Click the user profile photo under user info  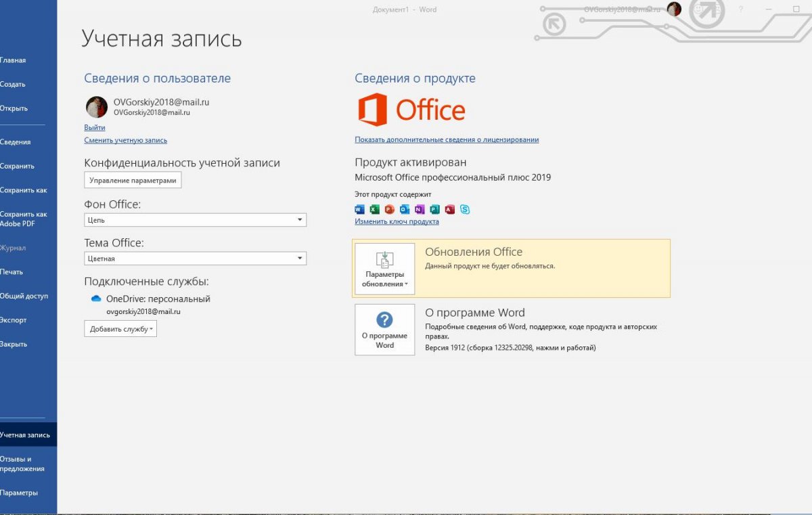(x=97, y=107)
